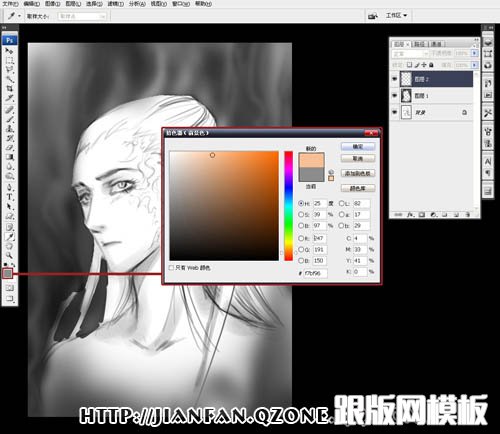
Task: Select the Crop tool in toolbox
Action: 9,89
